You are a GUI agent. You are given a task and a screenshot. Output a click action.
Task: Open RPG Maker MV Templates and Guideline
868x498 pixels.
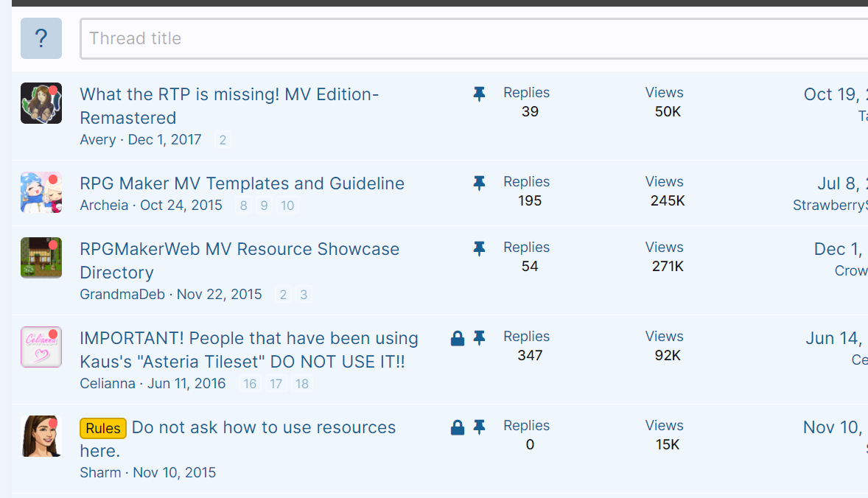click(x=242, y=183)
